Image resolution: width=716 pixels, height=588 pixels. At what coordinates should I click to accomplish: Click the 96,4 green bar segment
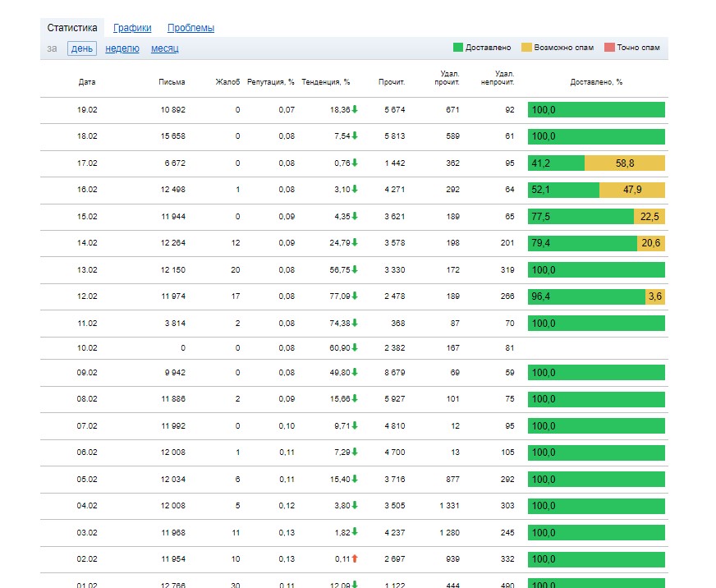point(586,296)
